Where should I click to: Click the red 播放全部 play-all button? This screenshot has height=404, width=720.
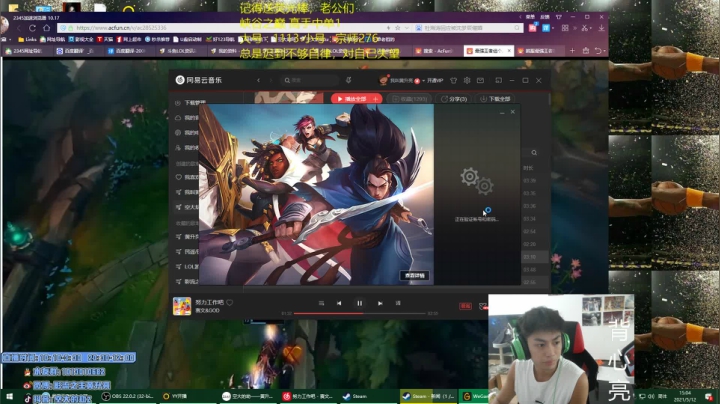click(x=352, y=99)
